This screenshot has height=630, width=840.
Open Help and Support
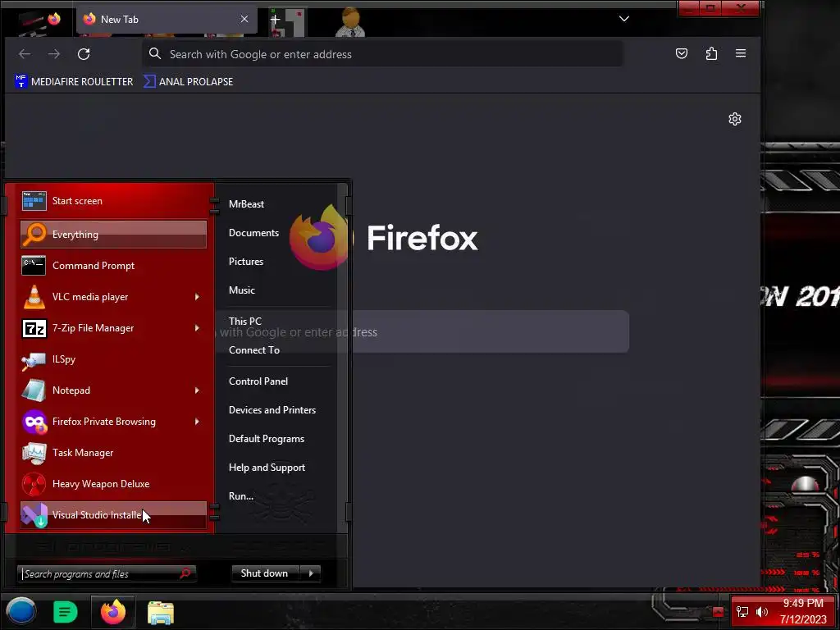tap(267, 468)
